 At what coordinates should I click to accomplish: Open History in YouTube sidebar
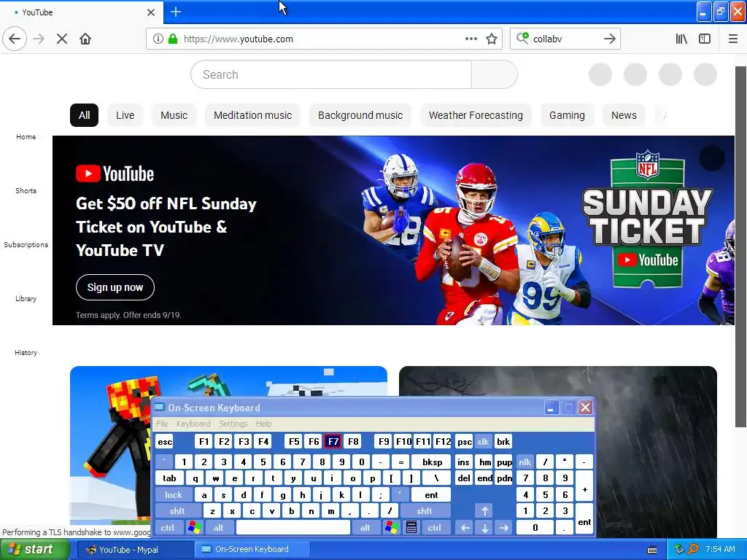26,353
